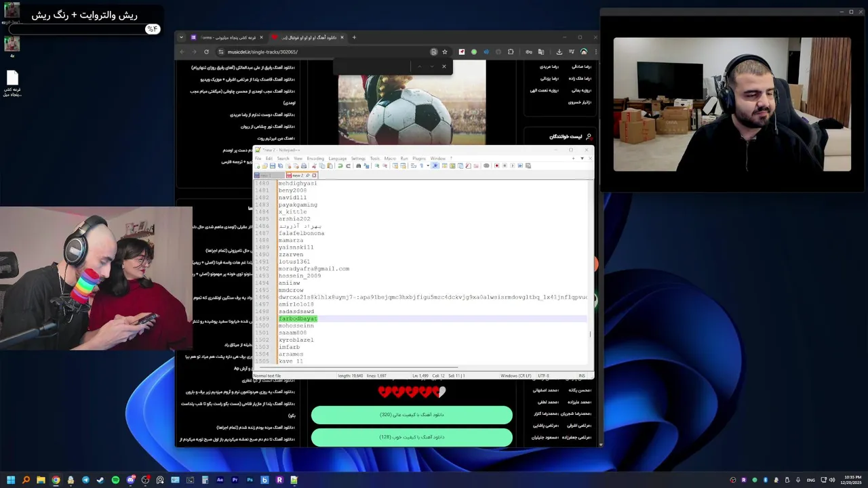Open the Search menu in Notepad++
868x488 pixels.
[283, 159]
